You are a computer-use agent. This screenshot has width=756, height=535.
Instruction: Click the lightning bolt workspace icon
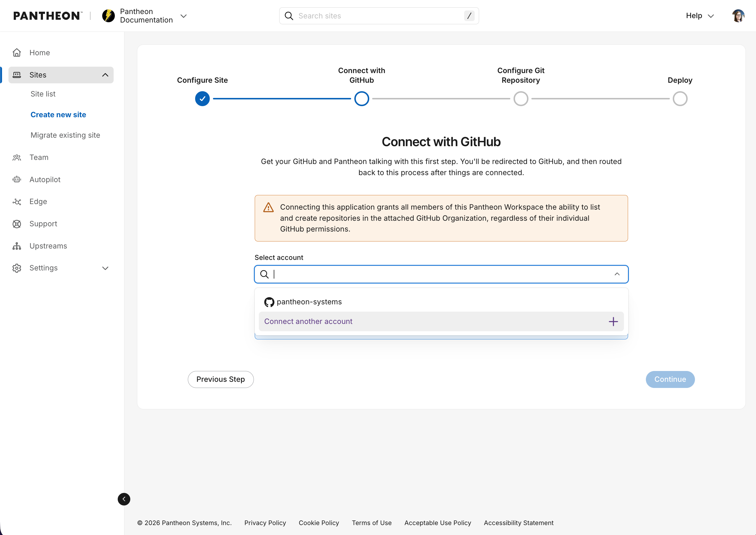108,16
